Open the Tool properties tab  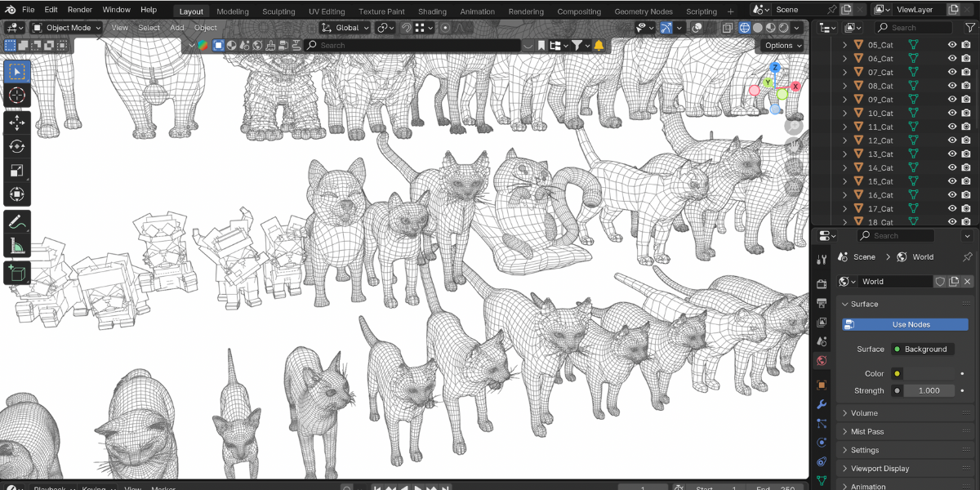pos(822,259)
